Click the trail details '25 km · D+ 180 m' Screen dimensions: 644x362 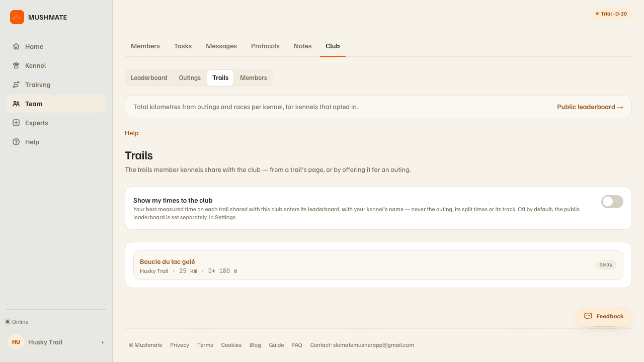click(x=208, y=271)
